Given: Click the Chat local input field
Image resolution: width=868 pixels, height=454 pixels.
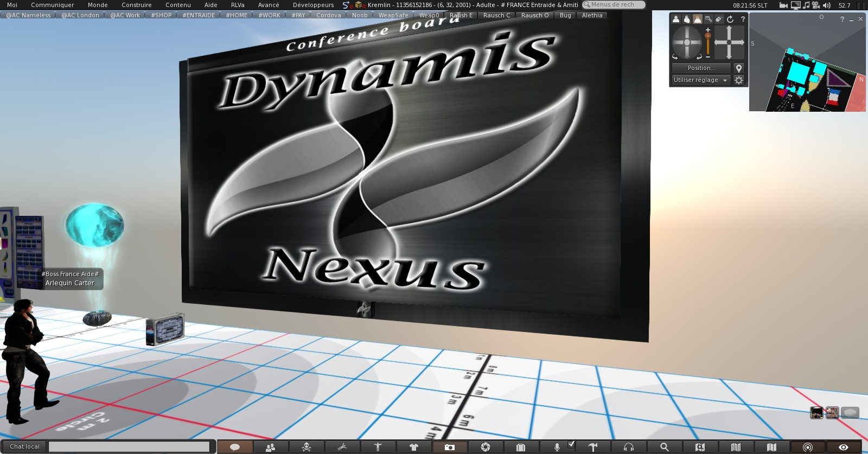Looking at the screenshot, I should [129, 446].
